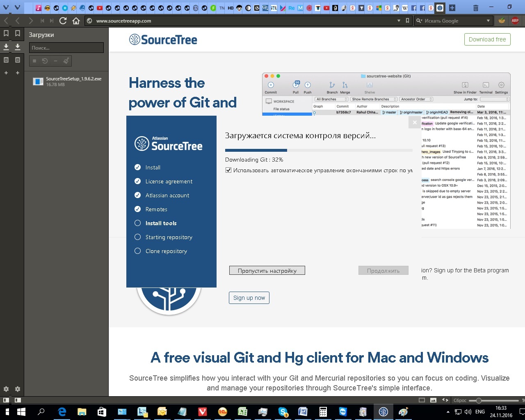Switch to the TN tab

222,8
